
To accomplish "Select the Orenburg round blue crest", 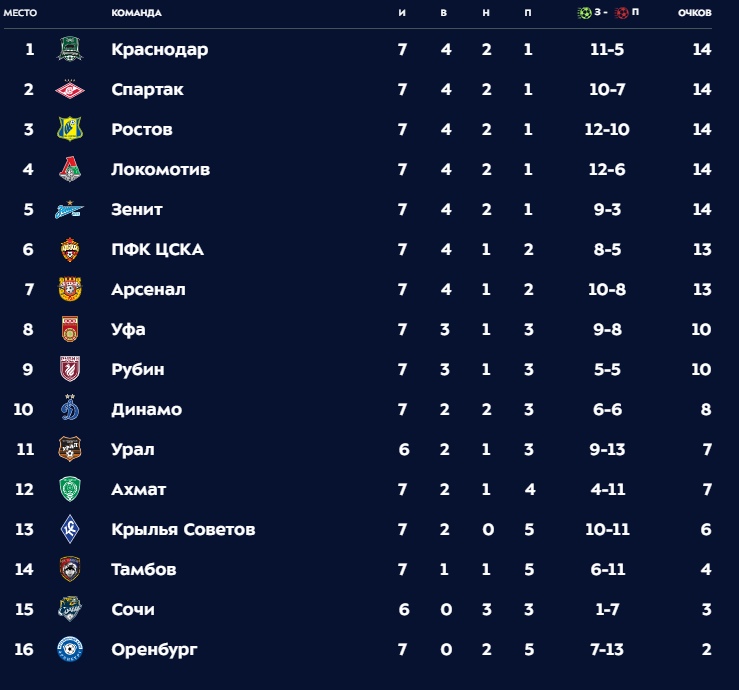I will [70, 649].
